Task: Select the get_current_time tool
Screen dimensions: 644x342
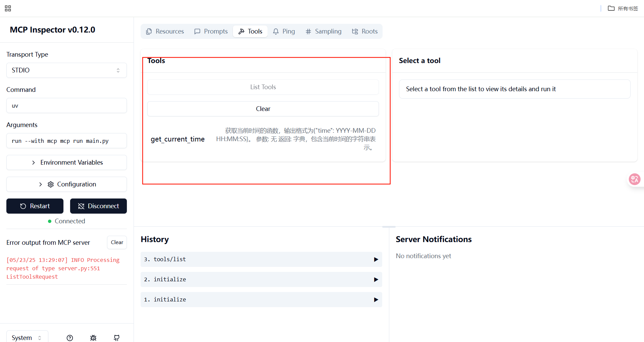Action: (263, 139)
